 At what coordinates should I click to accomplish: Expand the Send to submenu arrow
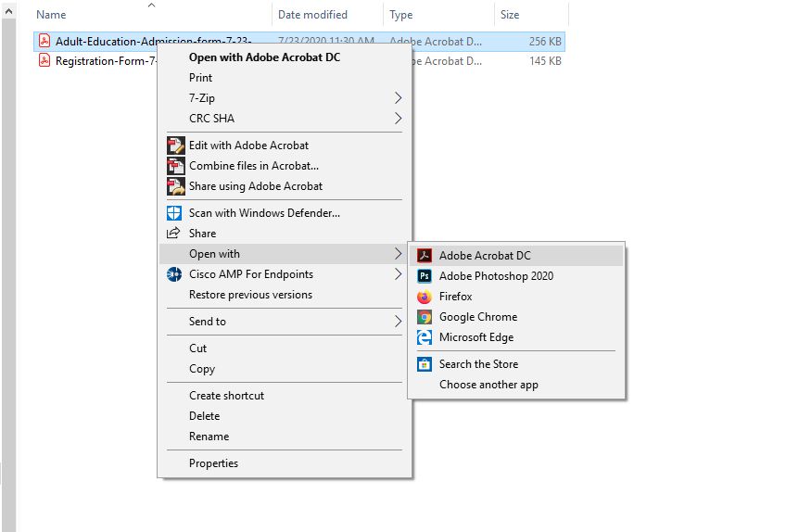click(398, 322)
